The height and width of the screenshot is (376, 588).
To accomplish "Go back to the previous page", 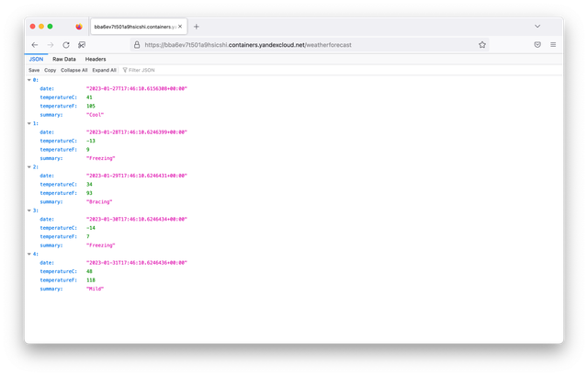I will [35, 44].
